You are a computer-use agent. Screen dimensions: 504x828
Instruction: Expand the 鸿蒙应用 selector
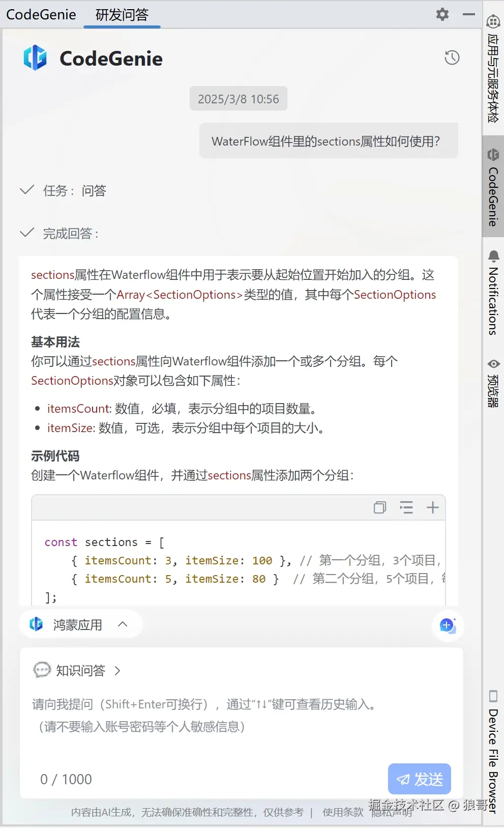[x=80, y=624]
